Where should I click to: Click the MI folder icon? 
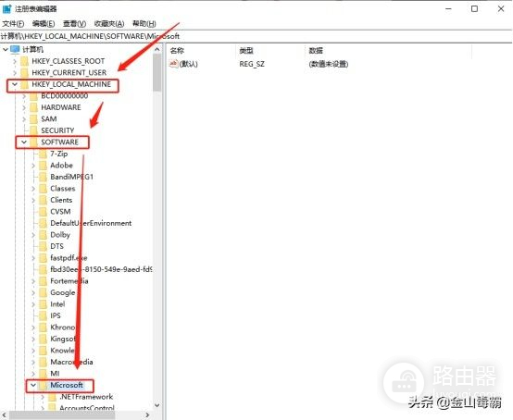click(43, 373)
